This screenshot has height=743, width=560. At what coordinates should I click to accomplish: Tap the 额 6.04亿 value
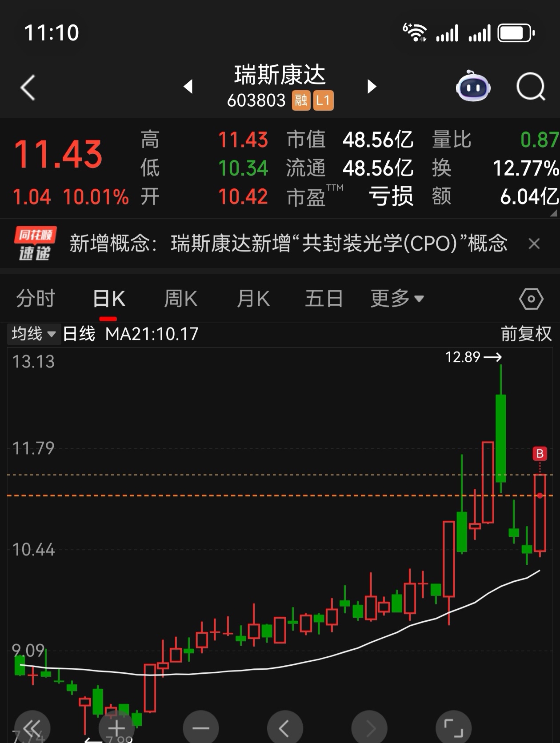click(529, 197)
